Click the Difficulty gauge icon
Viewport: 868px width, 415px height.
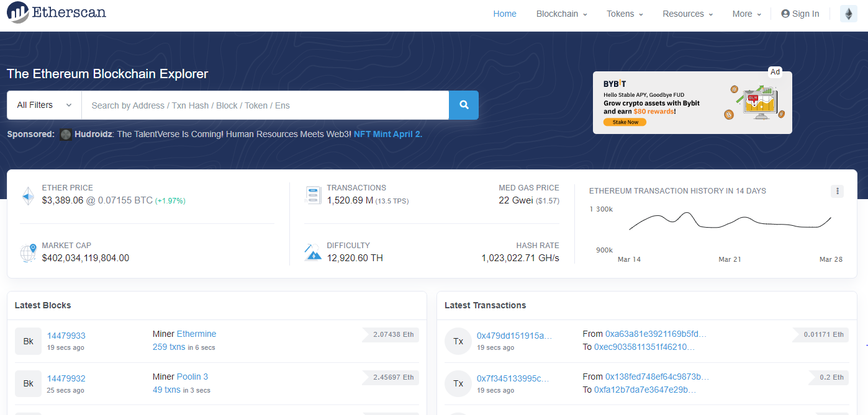pyautogui.click(x=313, y=252)
